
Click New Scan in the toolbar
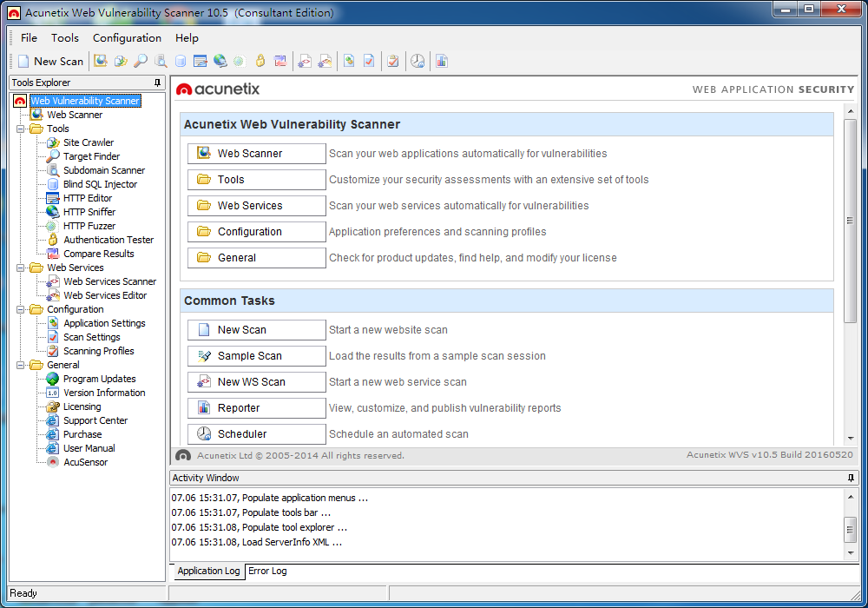pyautogui.click(x=50, y=62)
